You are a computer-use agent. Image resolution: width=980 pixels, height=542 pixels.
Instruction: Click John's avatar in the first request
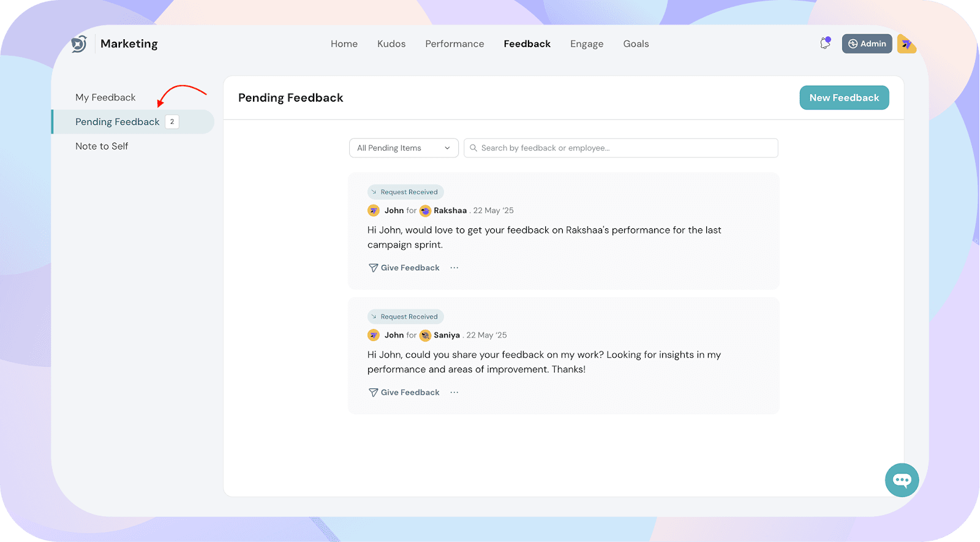tap(374, 211)
